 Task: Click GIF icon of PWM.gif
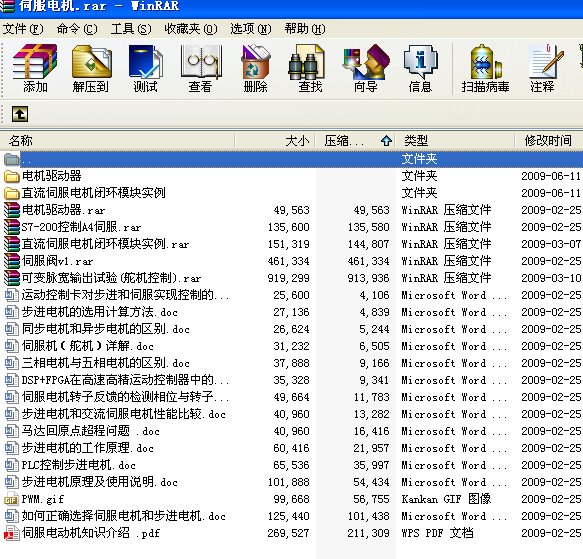11,499
